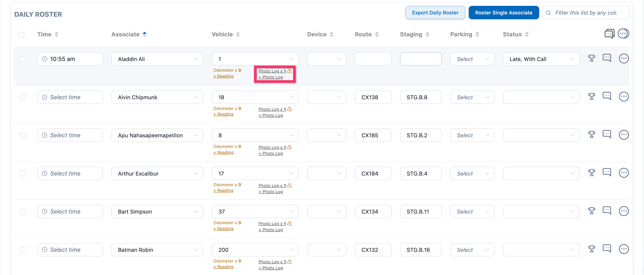
Task: Open more options for Apu Nahasapeemapetilon row
Action: (623, 135)
